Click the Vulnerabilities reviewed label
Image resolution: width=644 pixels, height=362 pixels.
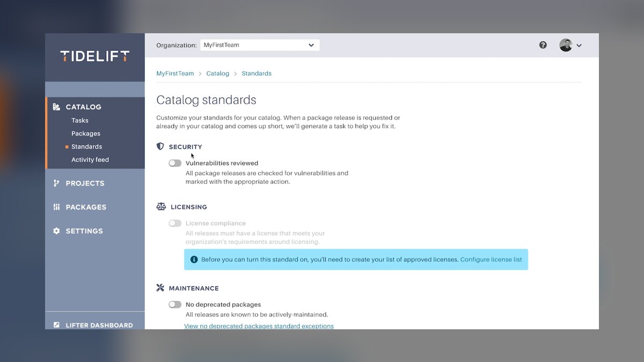tap(222, 163)
